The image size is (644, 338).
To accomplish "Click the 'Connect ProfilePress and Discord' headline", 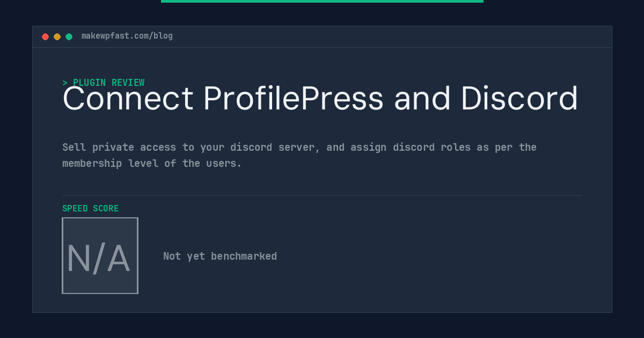I will point(320,99).
